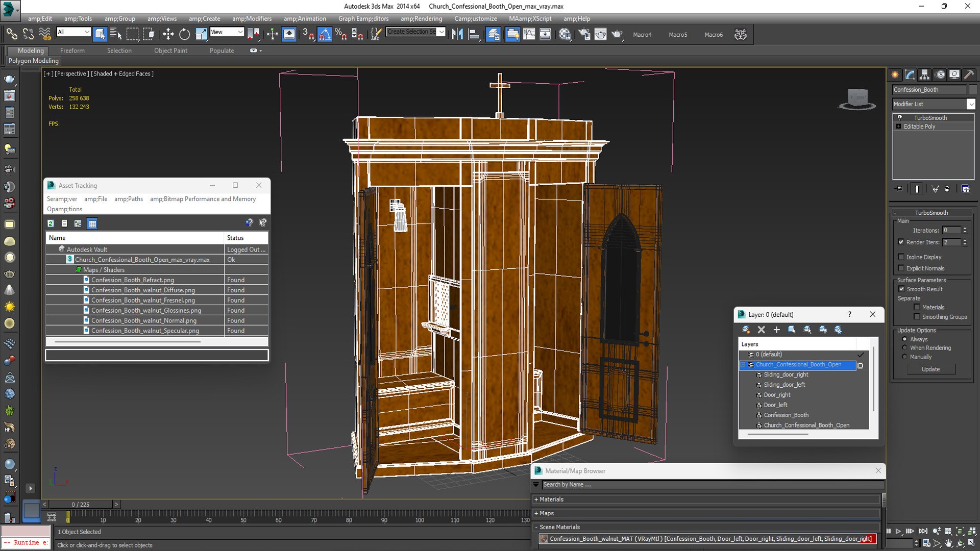The height and width of the screenshot is (551, 980).
Task: Select the Always update radio button
Action: [904, 339]
